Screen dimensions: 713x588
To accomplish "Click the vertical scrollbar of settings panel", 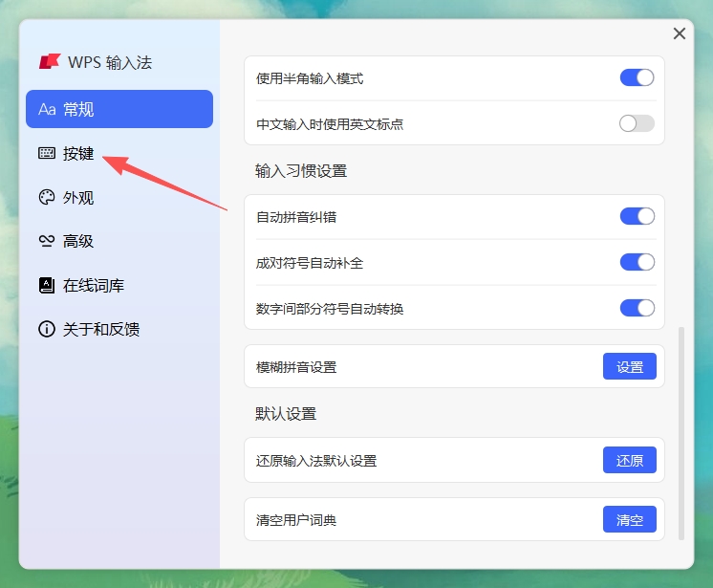I will coord(681,433).
